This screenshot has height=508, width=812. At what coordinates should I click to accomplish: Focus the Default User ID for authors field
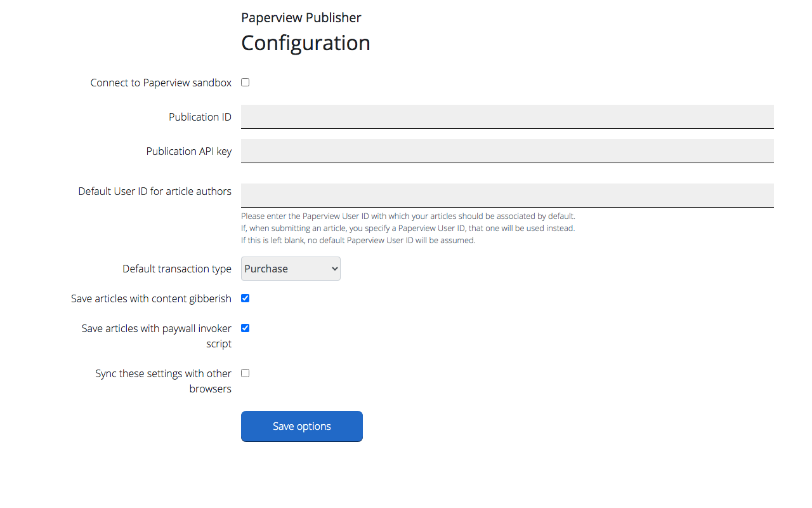click(x=507, y=196)
